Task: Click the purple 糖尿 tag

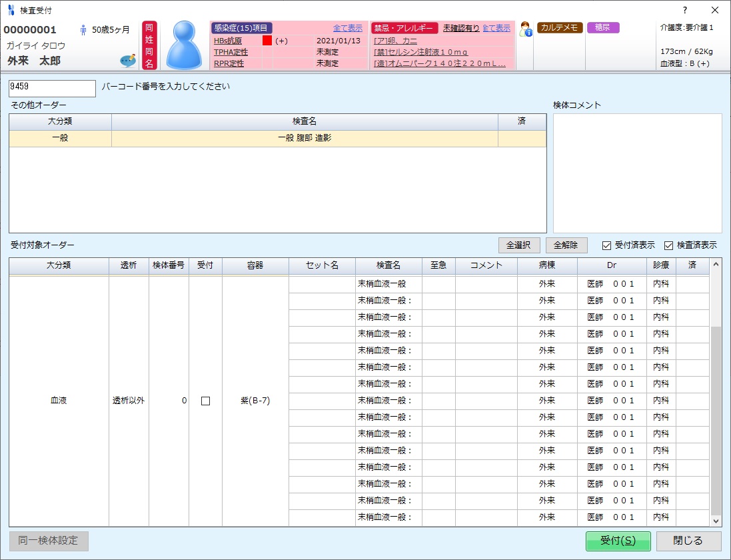Action: (x=602, y=28)
